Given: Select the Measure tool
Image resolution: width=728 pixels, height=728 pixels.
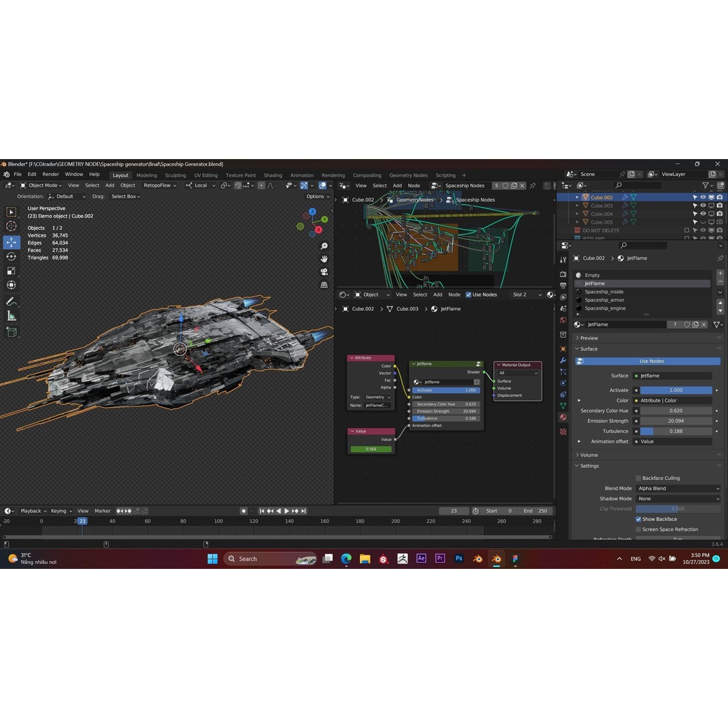Looking at the screenshot, I should coord(11,316).
